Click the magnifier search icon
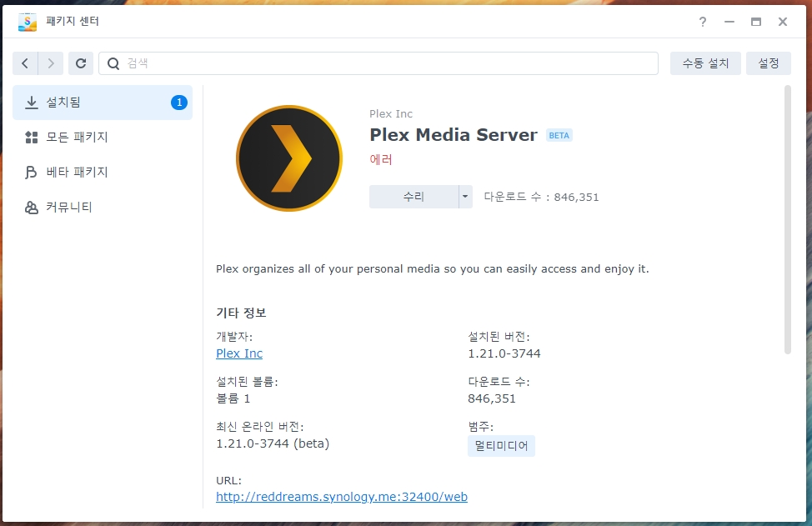Image resolution: width=812 pixels, height=526 pixels. pos(113,63)
